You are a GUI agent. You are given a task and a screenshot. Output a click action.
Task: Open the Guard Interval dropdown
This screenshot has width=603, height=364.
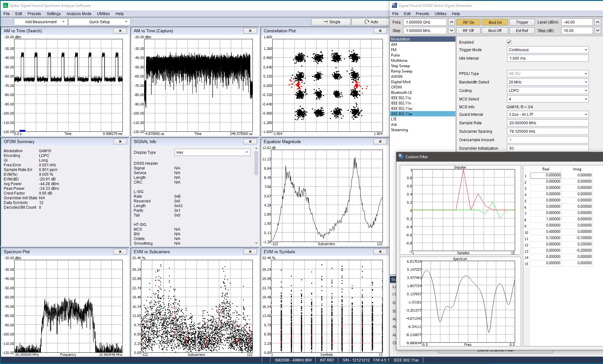tap(548, 114)
